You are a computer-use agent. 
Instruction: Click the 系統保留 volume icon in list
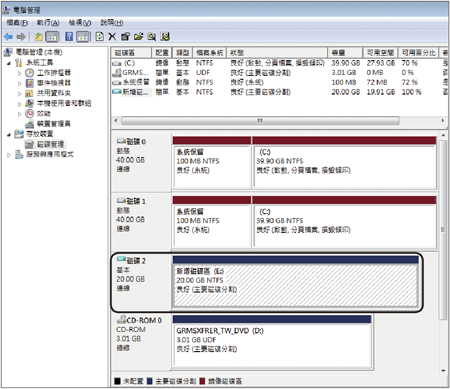click(117, 82)
